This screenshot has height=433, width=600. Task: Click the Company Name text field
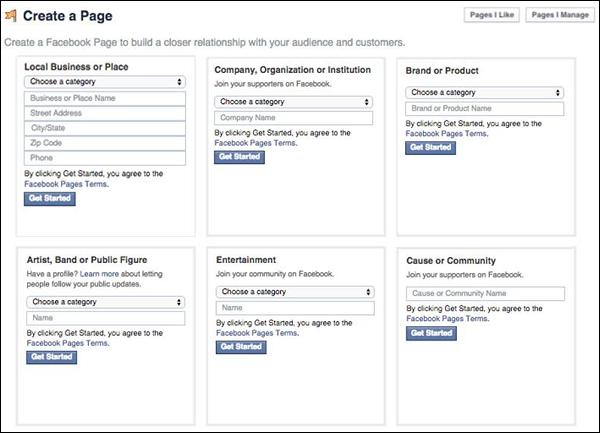tap(294, 118)
